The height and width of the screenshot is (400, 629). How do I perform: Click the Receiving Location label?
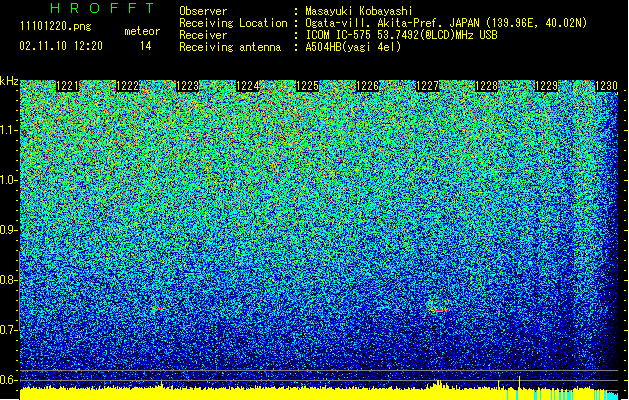(x=233, y=23)
